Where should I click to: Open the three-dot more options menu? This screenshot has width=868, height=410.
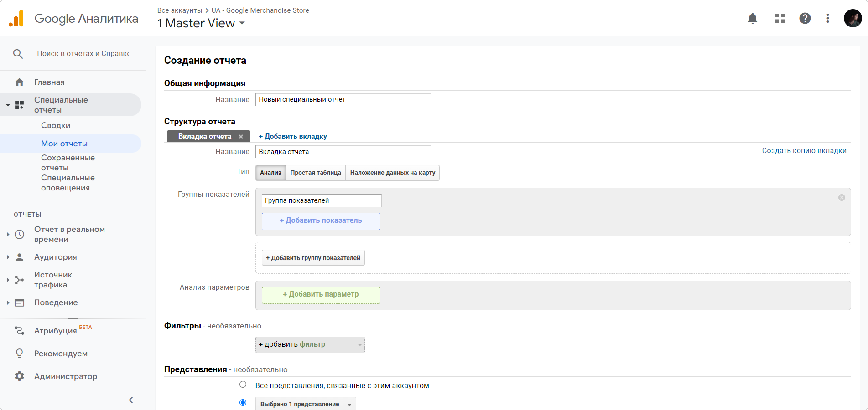(828, 18)
